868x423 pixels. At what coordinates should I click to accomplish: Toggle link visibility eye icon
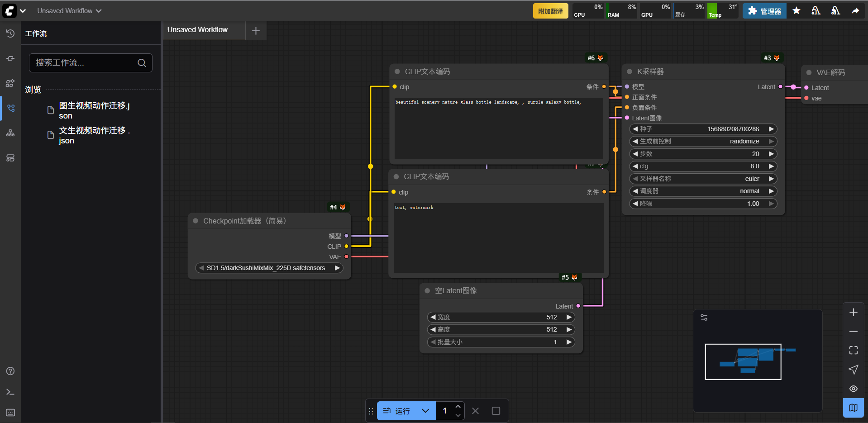pos(853,389)
